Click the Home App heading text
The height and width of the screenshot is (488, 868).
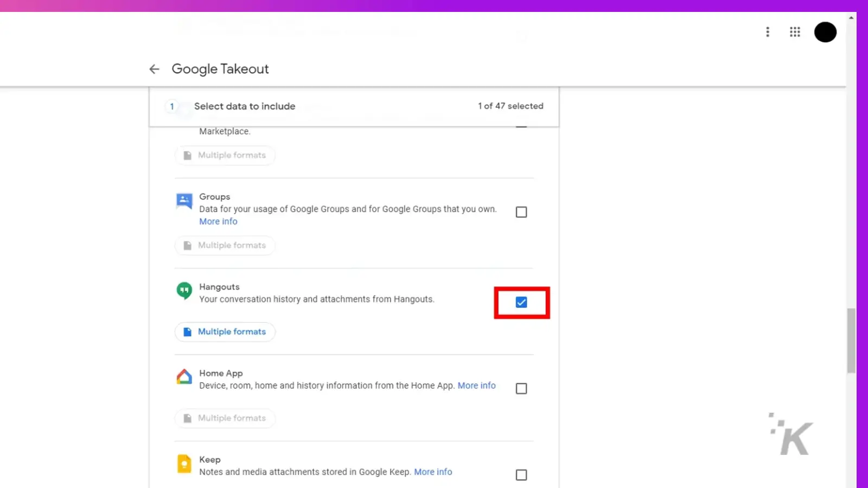(x=221, y=373)
